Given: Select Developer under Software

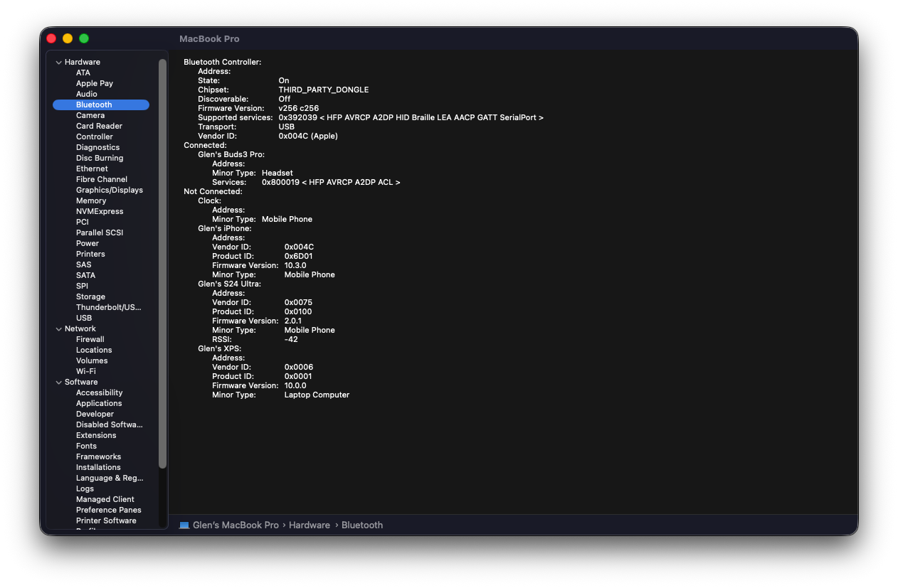Looking at the screenshot, I should pos(95,414).
